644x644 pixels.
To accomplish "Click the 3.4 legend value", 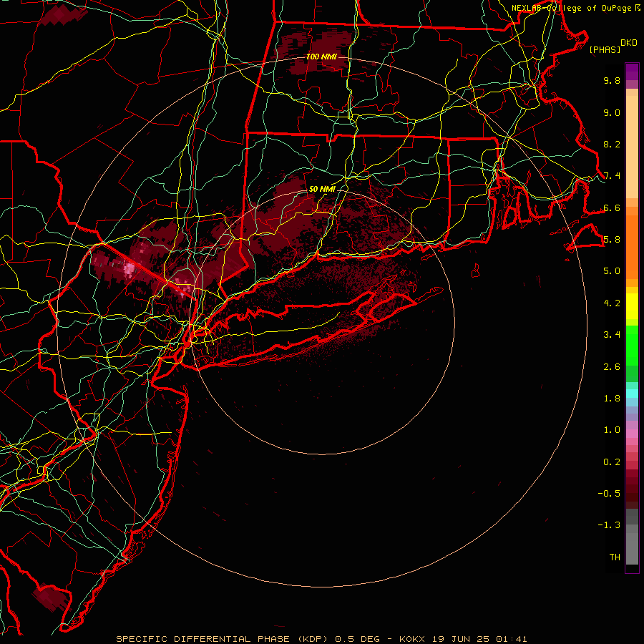I will pyautogui.click(x=612, y=335).
